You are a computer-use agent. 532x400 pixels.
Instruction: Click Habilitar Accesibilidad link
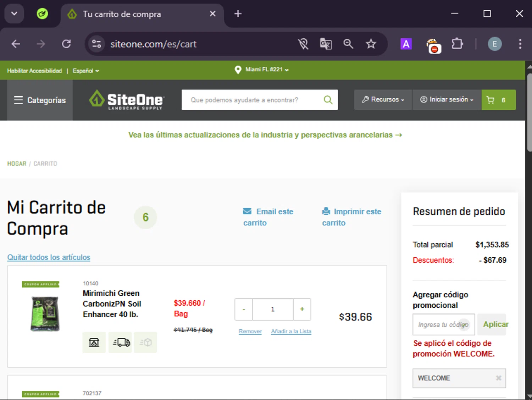34,71
